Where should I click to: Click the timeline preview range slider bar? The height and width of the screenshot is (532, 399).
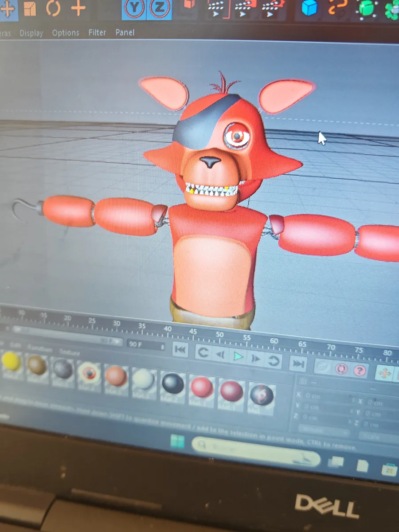(66, 335)
